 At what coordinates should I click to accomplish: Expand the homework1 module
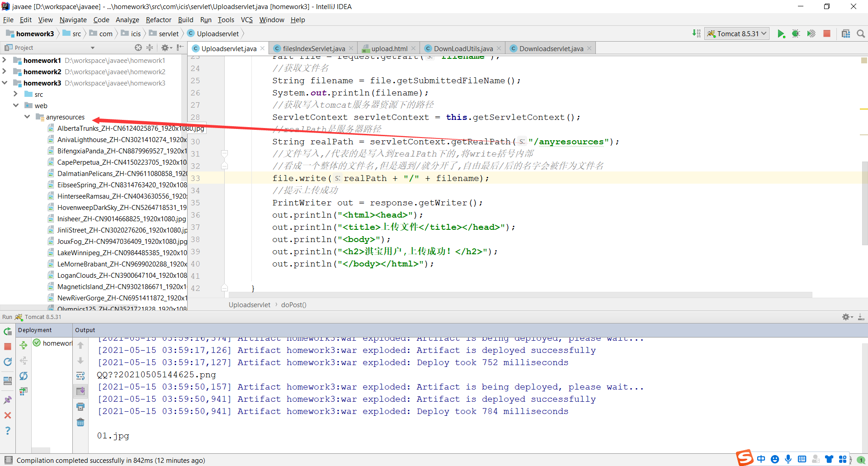pyautogui.click(x=5, y=60)
